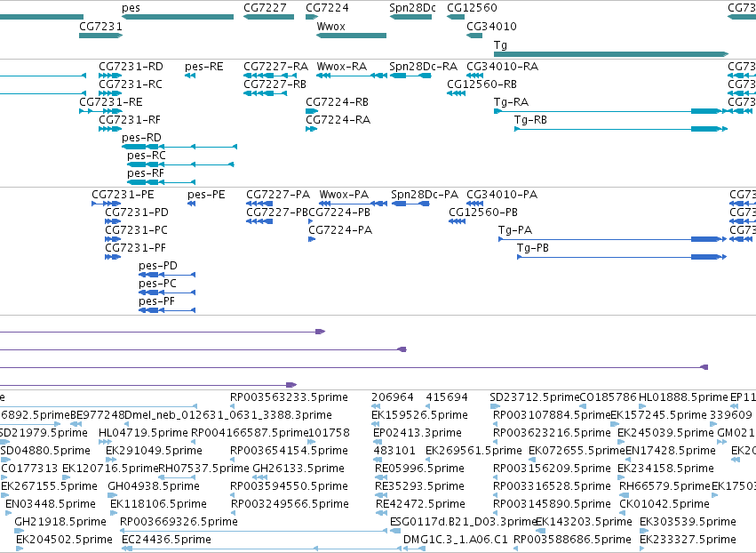Click the Tg-RA transcript label

point(511,102)
